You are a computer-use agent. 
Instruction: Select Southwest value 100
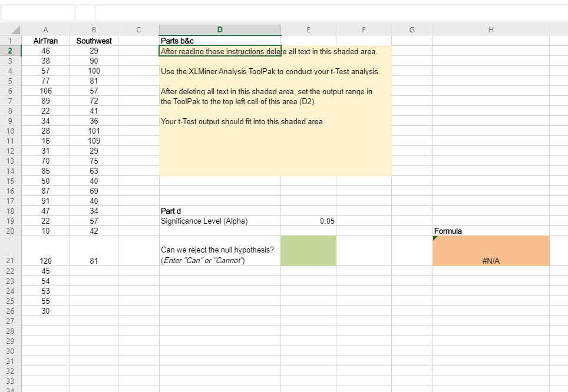click(x=94, y=71)
